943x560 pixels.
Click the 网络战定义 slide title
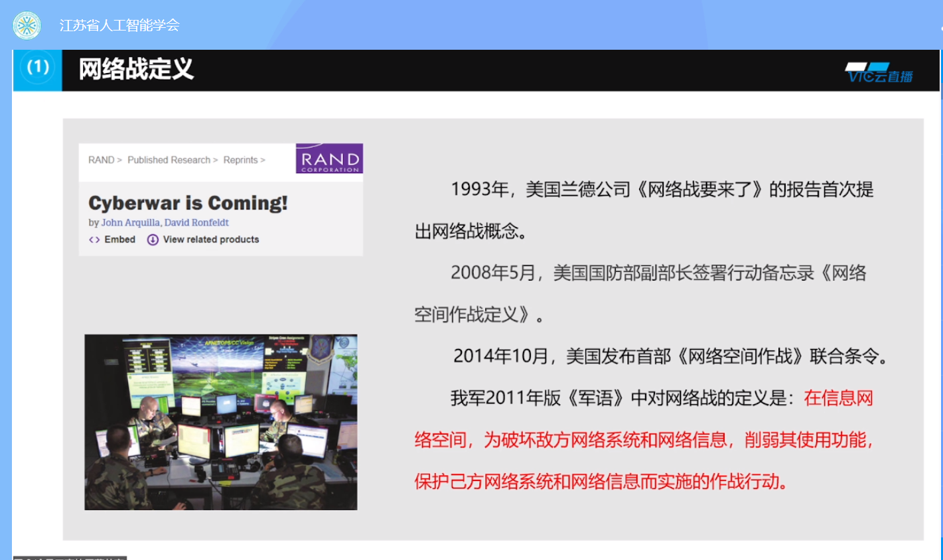pyautogui.click(x=136, y=69)
